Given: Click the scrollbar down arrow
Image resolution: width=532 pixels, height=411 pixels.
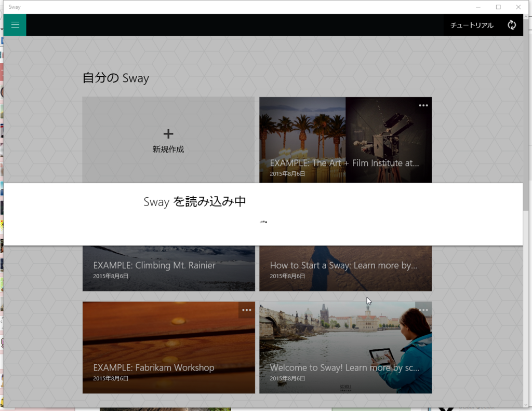Looking at the screenshot, I should pos(526,405).
